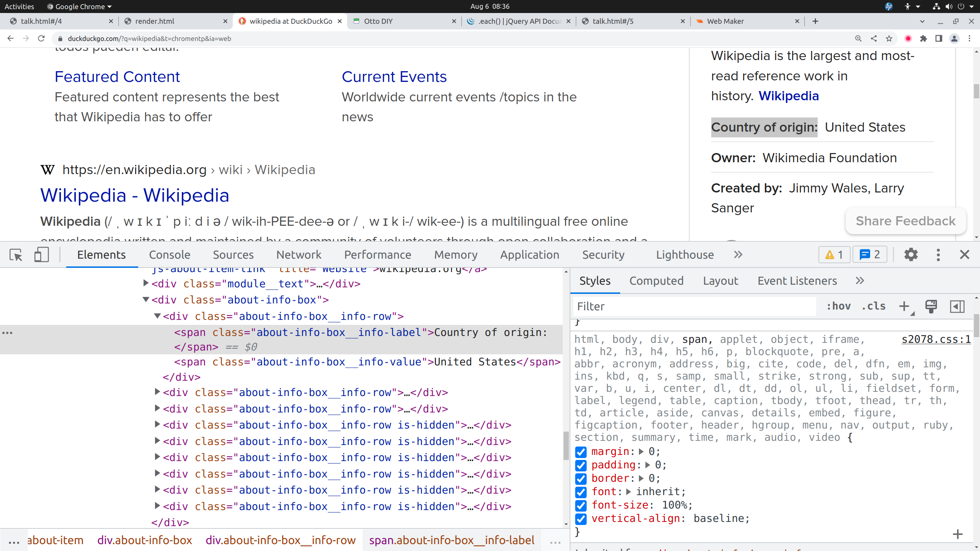
Task: Open the Featured Content link
Action: click(x=117, y=77)
